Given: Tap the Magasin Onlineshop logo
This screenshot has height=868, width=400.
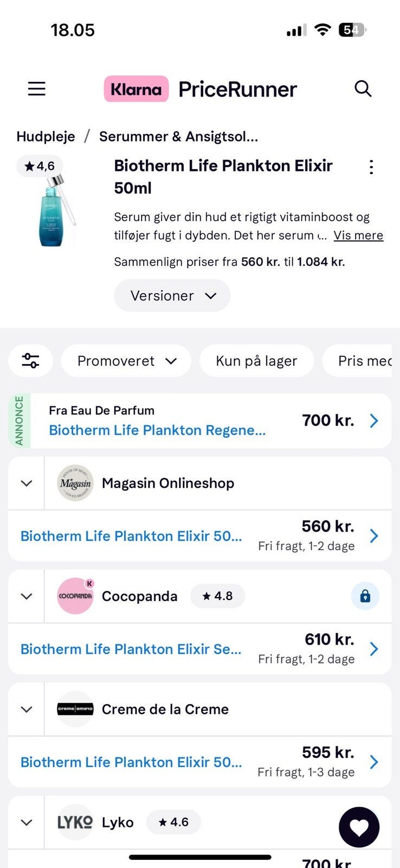Looking at the screenshot, I should (75, 483).
